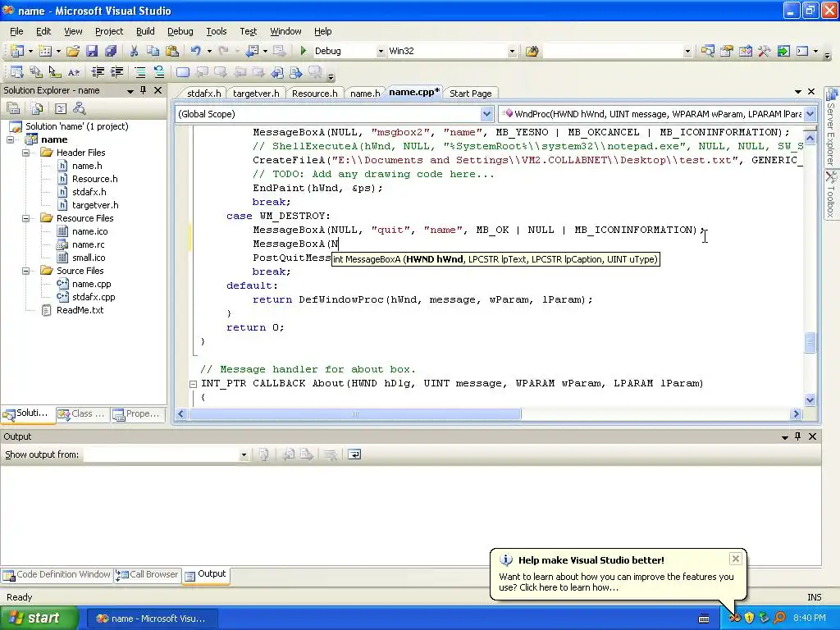Click the Increase Indent icon
This screenshot has width=840, height=630.
tap(116, 72)
